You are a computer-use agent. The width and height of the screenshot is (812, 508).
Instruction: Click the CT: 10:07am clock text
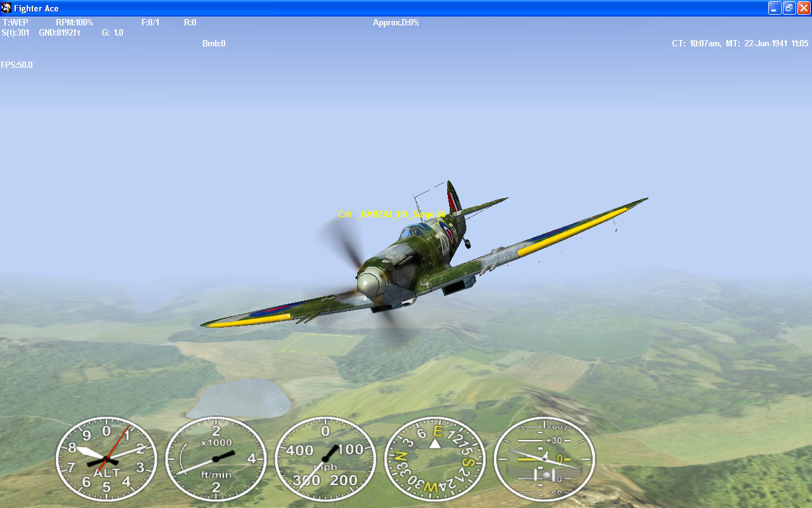[x=697, y=44]
